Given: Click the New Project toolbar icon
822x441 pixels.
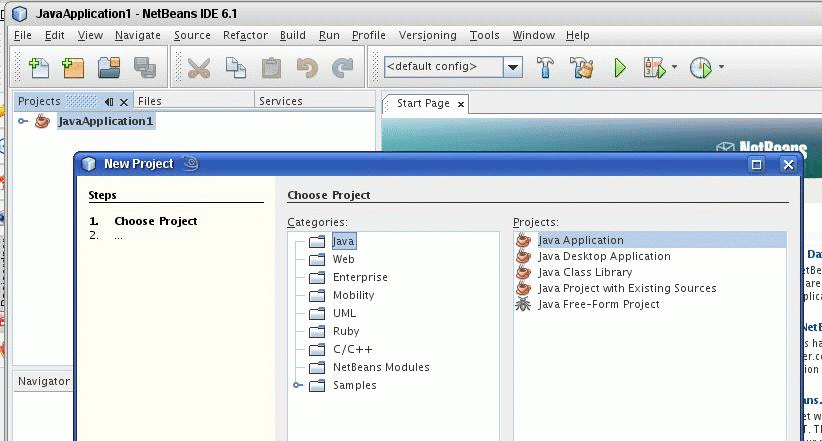Looking at the screenshot, I should click(x=73, y=68).
